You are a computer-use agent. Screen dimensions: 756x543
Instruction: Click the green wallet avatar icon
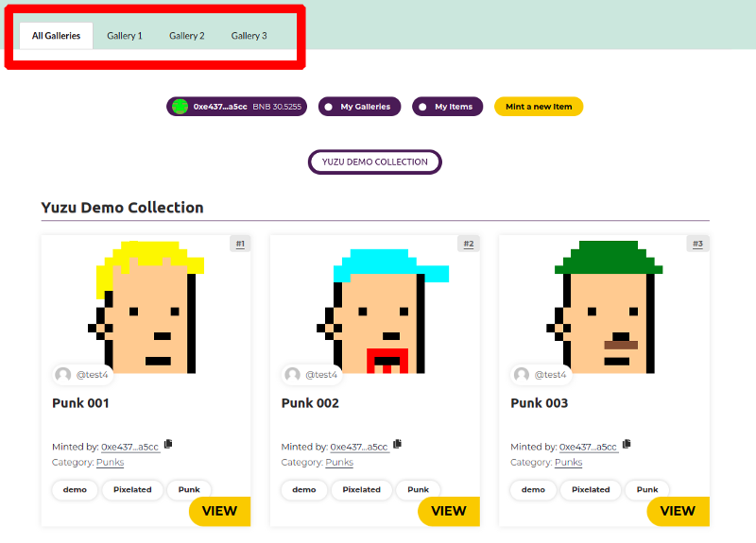(180, 107)
